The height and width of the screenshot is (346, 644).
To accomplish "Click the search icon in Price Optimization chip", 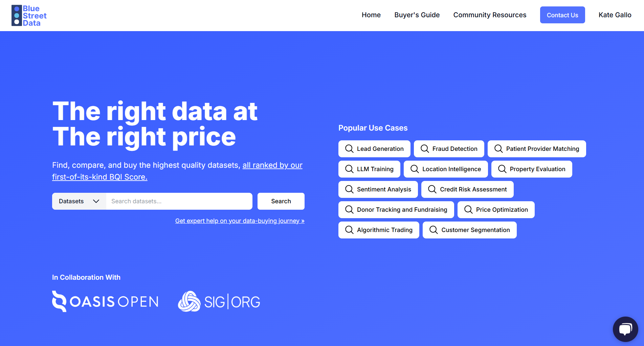I will coord(468,209).
